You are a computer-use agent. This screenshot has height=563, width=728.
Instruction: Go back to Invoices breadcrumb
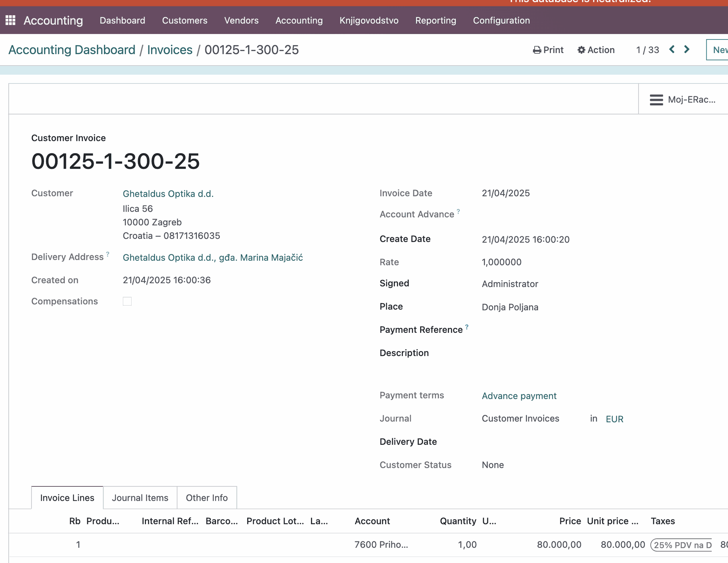click(169, 50)
